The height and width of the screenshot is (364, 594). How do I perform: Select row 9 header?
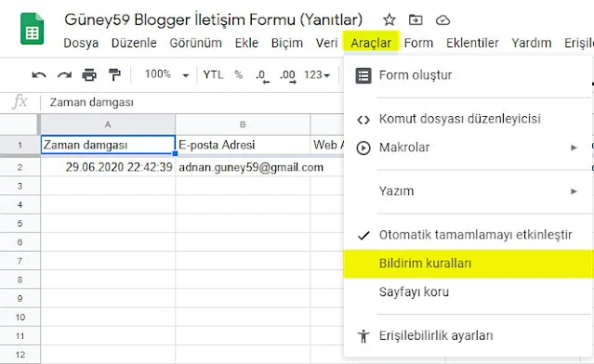click(x=20, y=299)
